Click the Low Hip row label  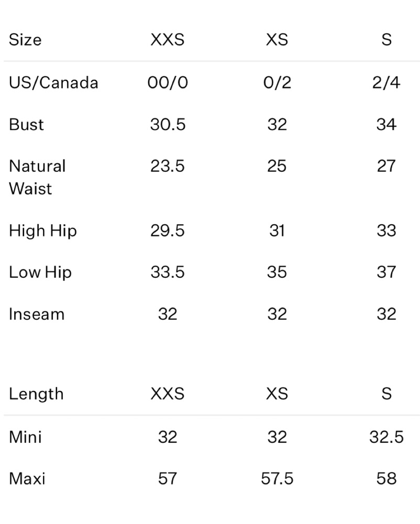40,272
